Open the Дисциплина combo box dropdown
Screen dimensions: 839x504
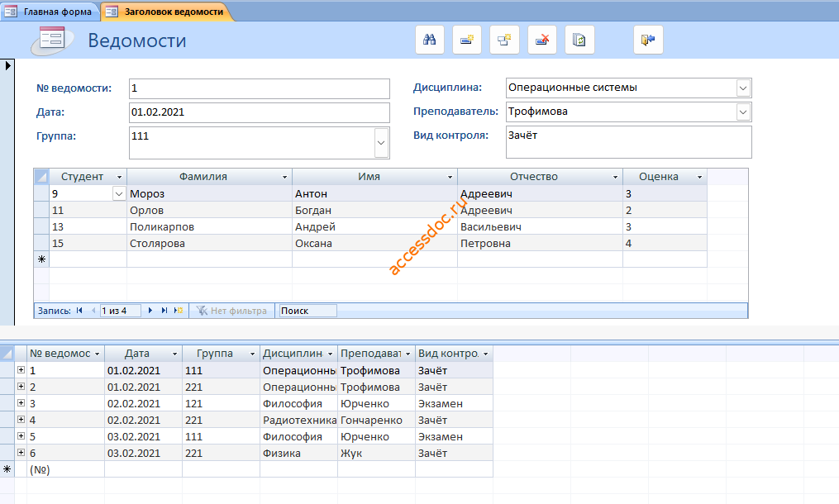click(x=743, y=88)
